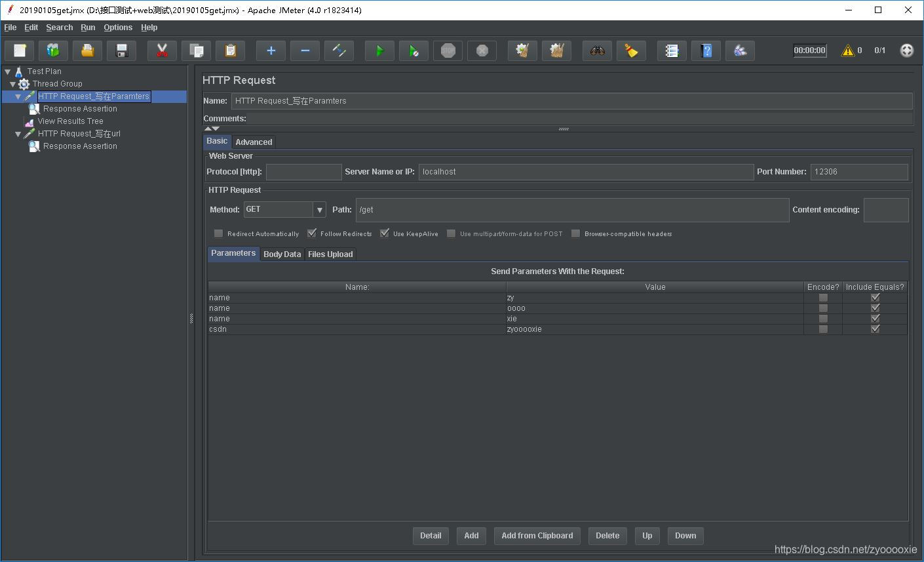The width and height of the screenshot is (924, 562).
Task: Toggle Browser-compatible headers checkbox
Action: [x=576, y=233]
